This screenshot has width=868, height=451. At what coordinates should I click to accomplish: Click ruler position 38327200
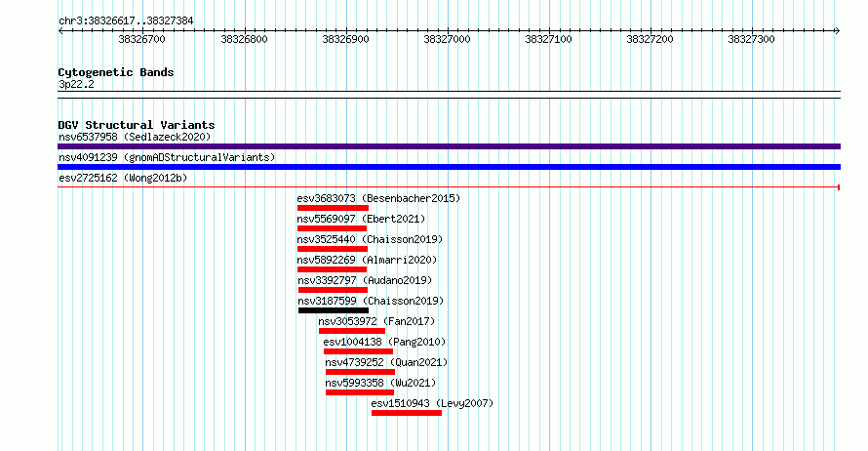(650, 39)
